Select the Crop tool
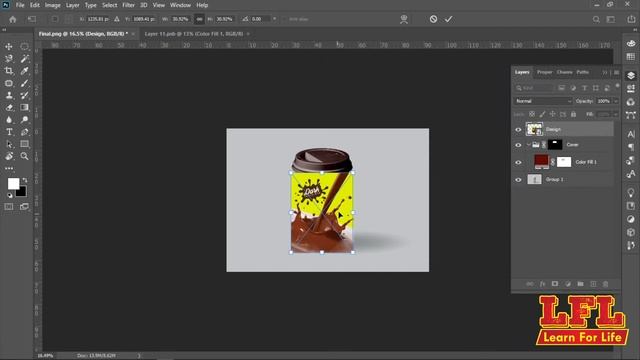The height and width of the screenshot is (360, 640). [9, 71]
